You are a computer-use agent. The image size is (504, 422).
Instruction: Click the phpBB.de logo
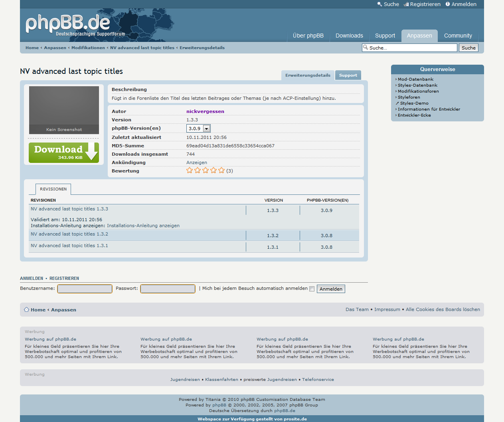click(68, 24)
